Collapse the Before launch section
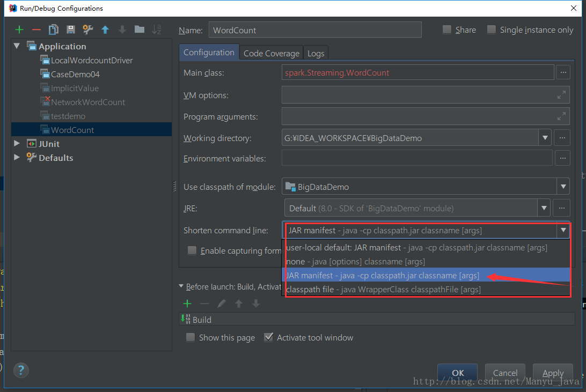The width and height of the screenshot is (586, 392). 181,286
